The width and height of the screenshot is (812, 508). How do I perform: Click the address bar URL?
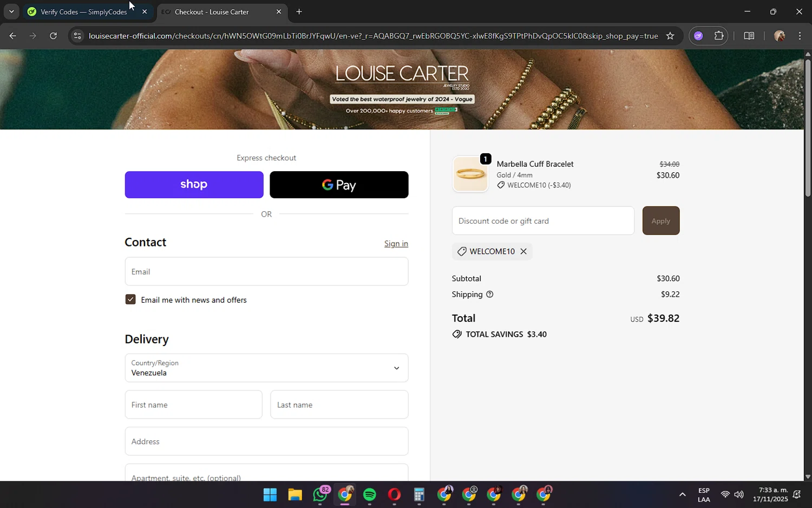point(373,36)
